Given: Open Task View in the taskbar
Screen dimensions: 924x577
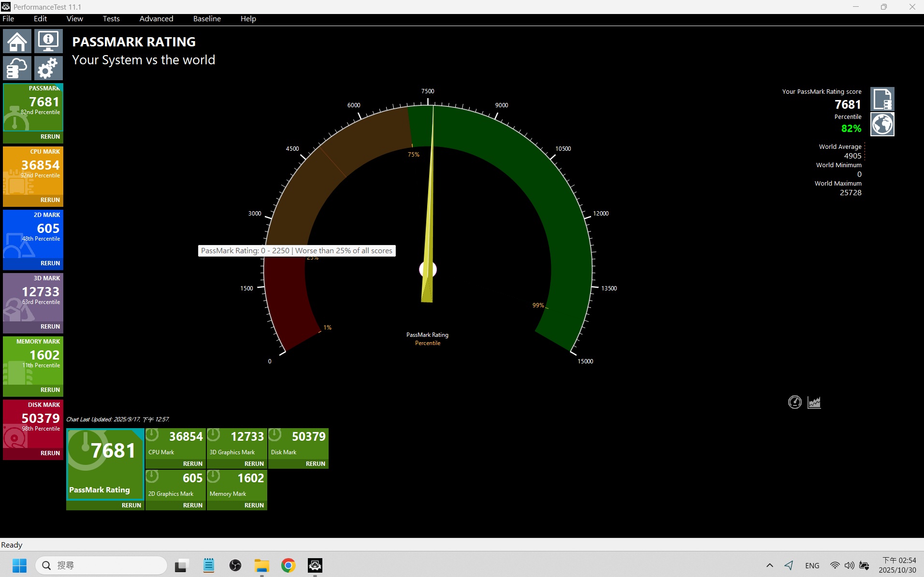Looking at the screenshot, I should [x=182, y=565].
